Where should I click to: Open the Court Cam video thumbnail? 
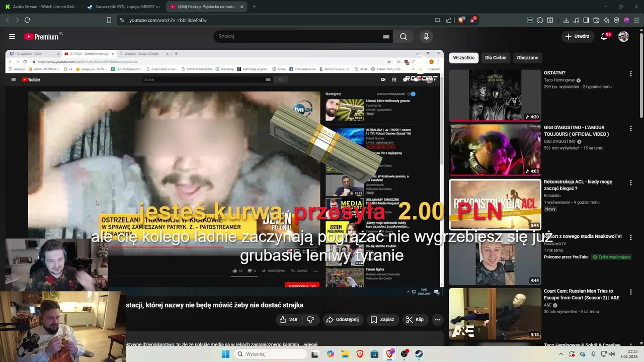coord(495,314)
